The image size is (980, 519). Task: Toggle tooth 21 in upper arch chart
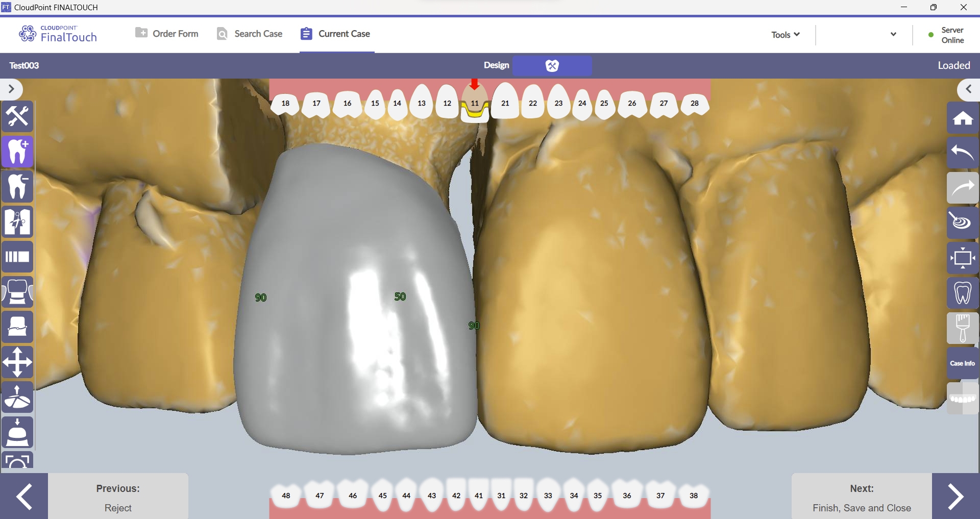[x=505, y=103]
